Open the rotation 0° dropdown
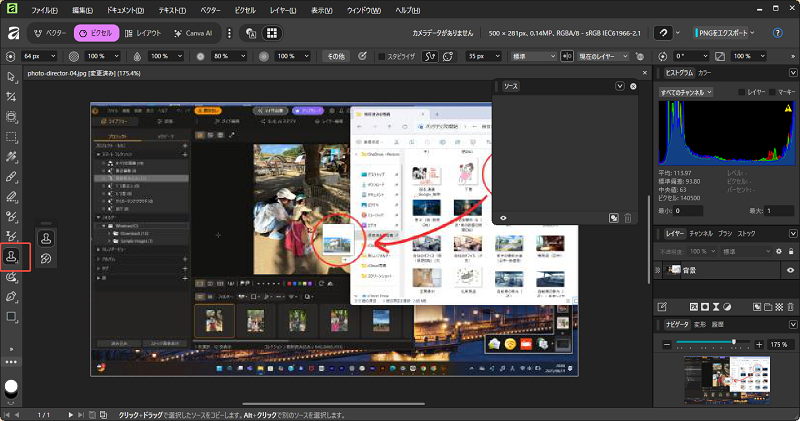 (691, 56)
